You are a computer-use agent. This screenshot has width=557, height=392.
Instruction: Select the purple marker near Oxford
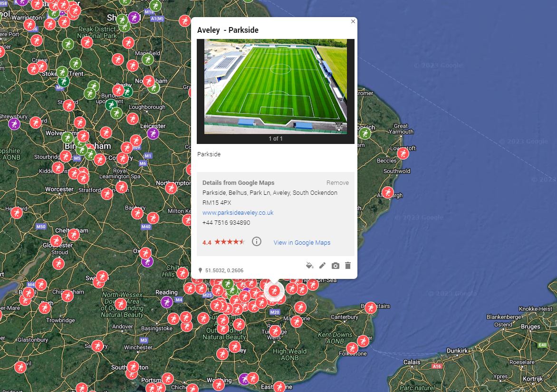147,262
